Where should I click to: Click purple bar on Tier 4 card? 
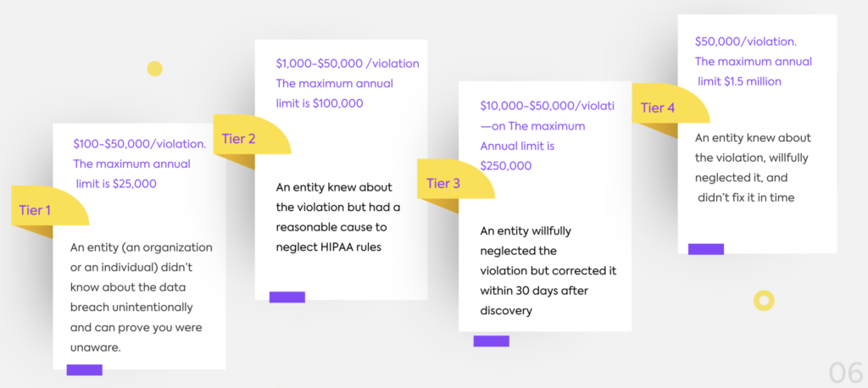(706, 249)
